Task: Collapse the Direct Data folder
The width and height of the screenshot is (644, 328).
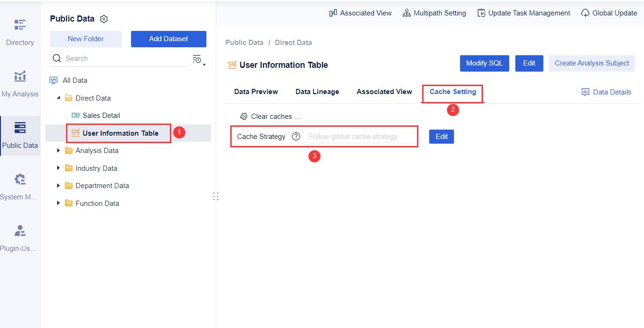Action: tap(58, 98)
